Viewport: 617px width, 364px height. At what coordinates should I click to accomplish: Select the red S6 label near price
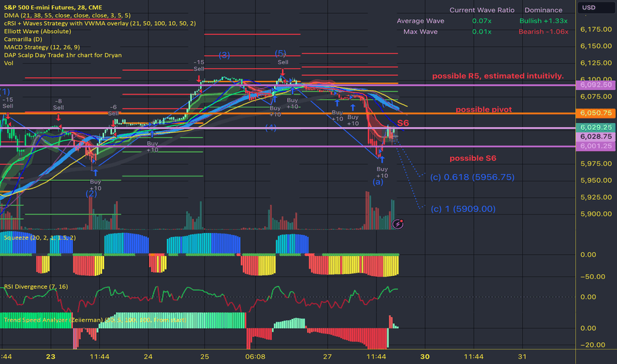coord(403,123)
